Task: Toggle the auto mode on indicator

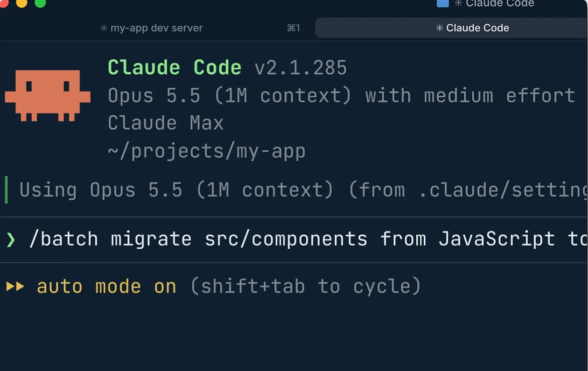Action: 106,286
